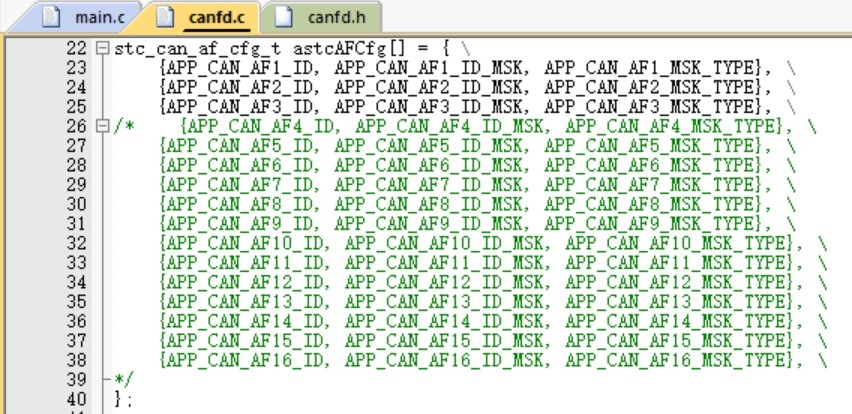Image resolution: width=852 pixels, height=414 pixels.
Task: Click APP_CAN_AF8_ID_MSK in line 30
Action: 428,204
